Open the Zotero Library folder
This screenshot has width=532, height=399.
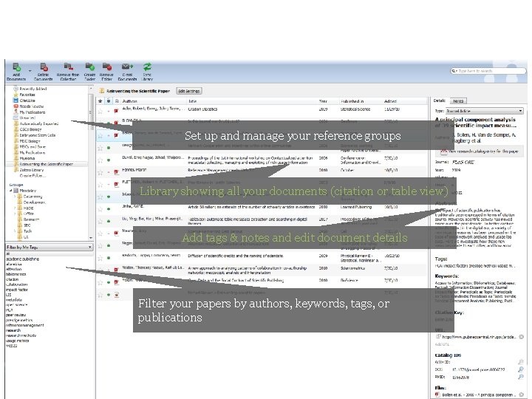click(31, 170)
